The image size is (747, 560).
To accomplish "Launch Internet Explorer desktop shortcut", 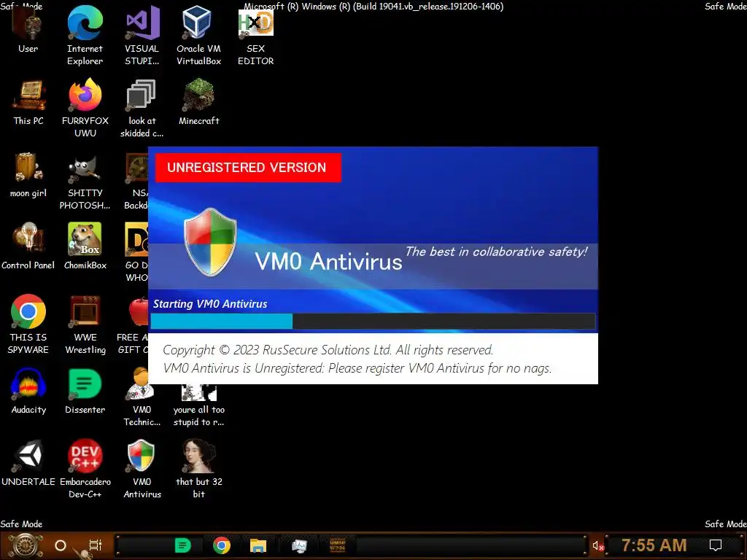I will pyautogui.click(x=85, y=36).
